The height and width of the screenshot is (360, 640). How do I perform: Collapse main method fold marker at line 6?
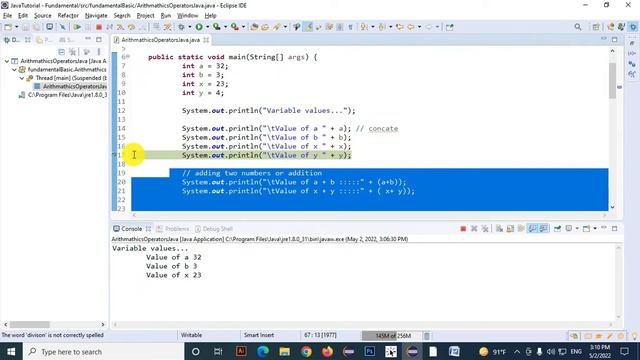coord(128,56)
